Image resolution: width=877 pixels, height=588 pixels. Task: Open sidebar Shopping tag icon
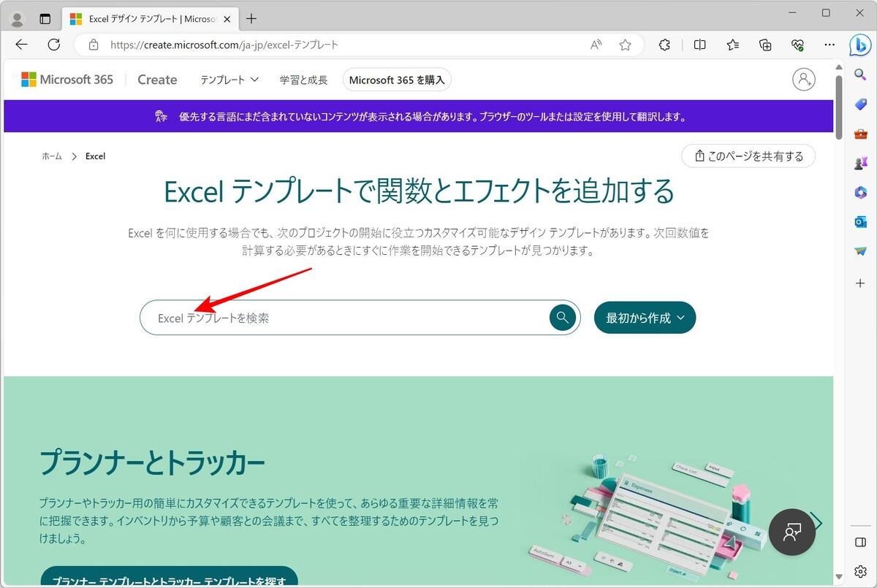pos(860,104)
